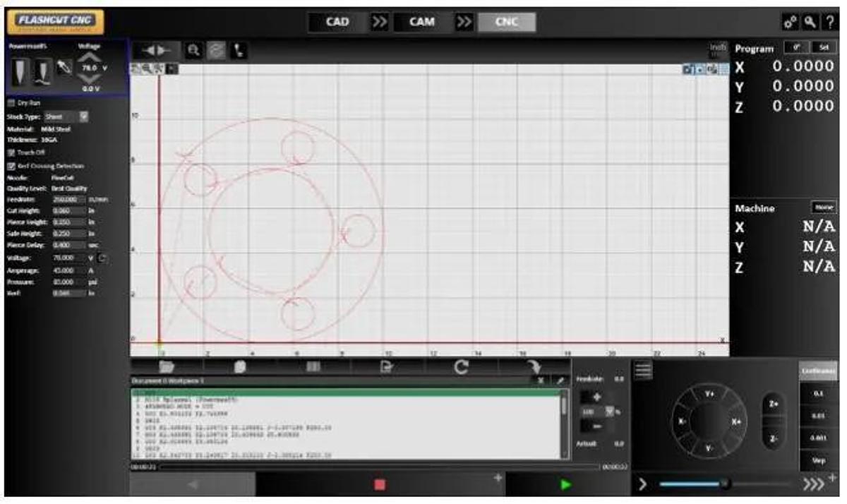847x504 pixels.
Task: Enable the Dry Run checkbox
Action: click(x=11, y=102)
